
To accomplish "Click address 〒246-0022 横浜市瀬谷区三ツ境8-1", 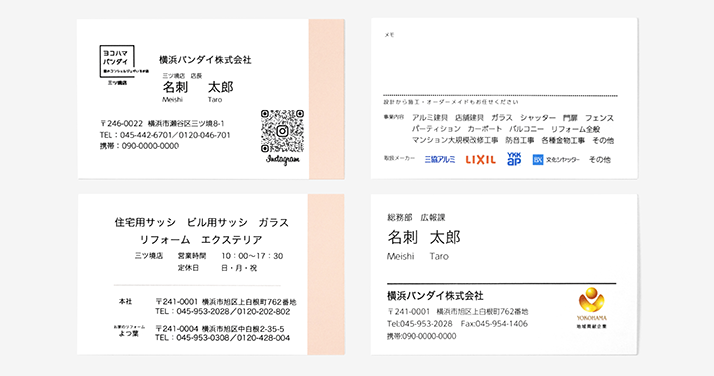I will point(162,123).
